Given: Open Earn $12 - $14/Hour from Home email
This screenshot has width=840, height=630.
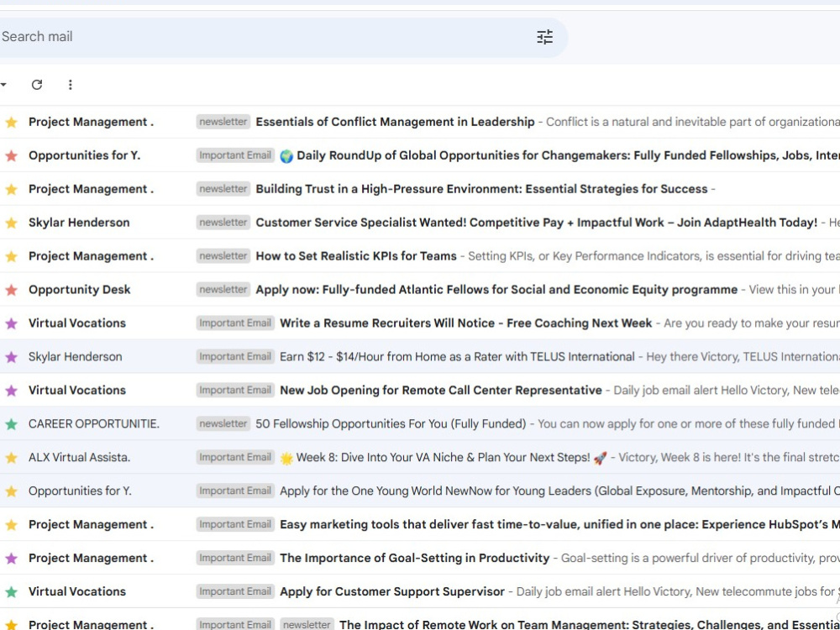Looking at the screenshot, I should click(x=457, y=357).
